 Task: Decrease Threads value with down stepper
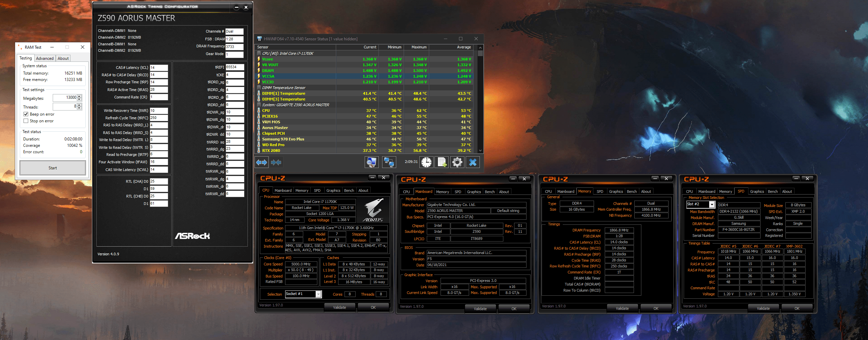(x=79, y=108)
